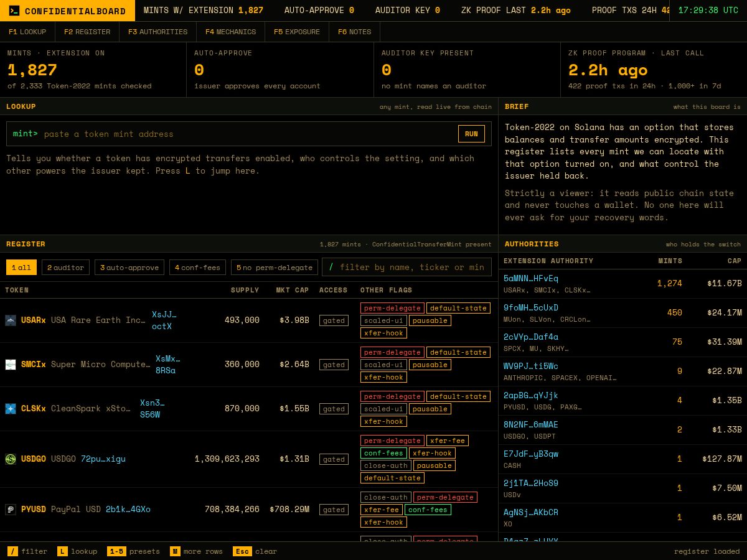Screen dimensions: 747x560
Task: Click the xfer-fee flag in PYUSD row
Action: pos(382,510)
